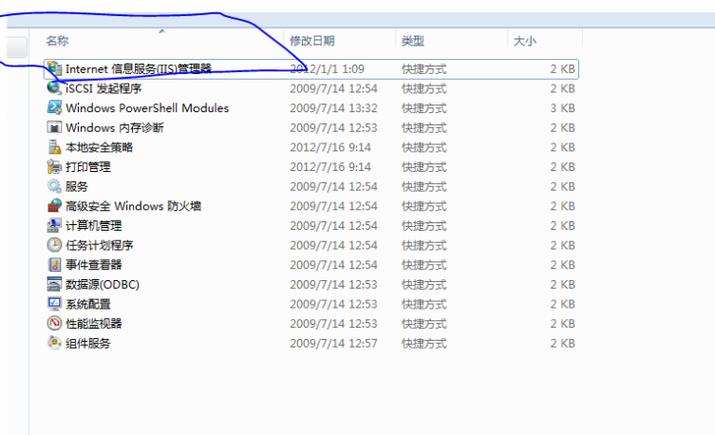Sort by the 类型 column header

pyautogui.click(x=413, y=41)
